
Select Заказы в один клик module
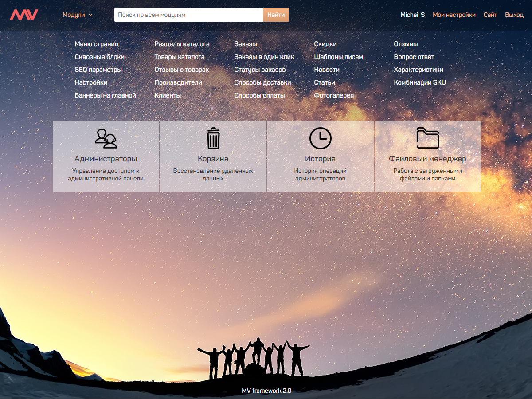tap(264, 57)
